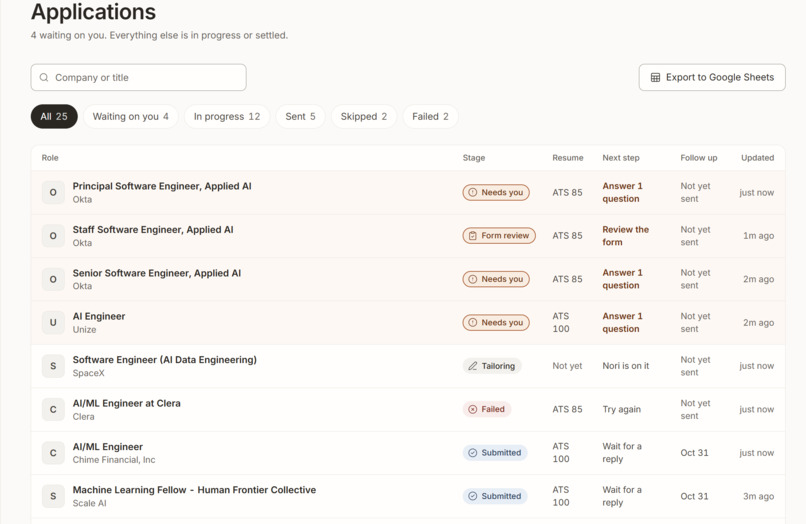Click the Chime Financial C avatar

53,453
